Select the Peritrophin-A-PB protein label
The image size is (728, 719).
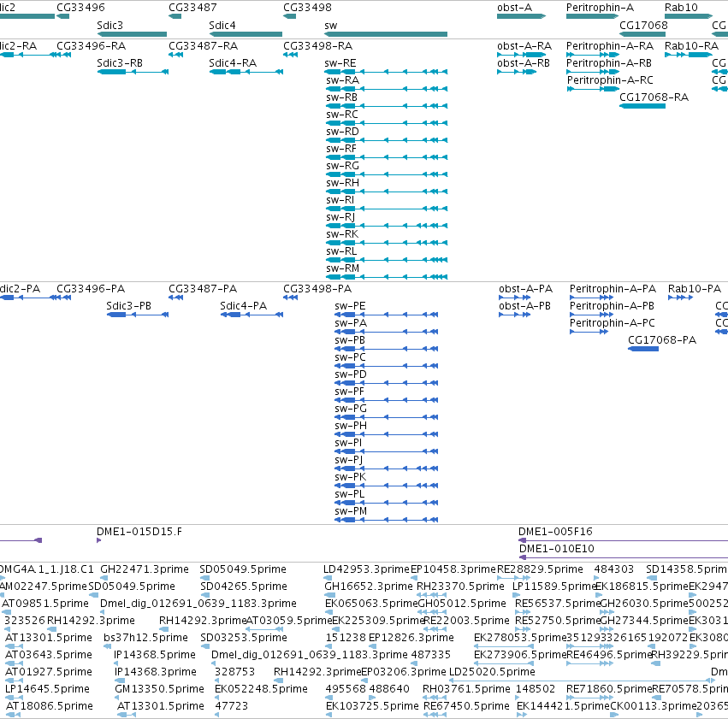612,306
